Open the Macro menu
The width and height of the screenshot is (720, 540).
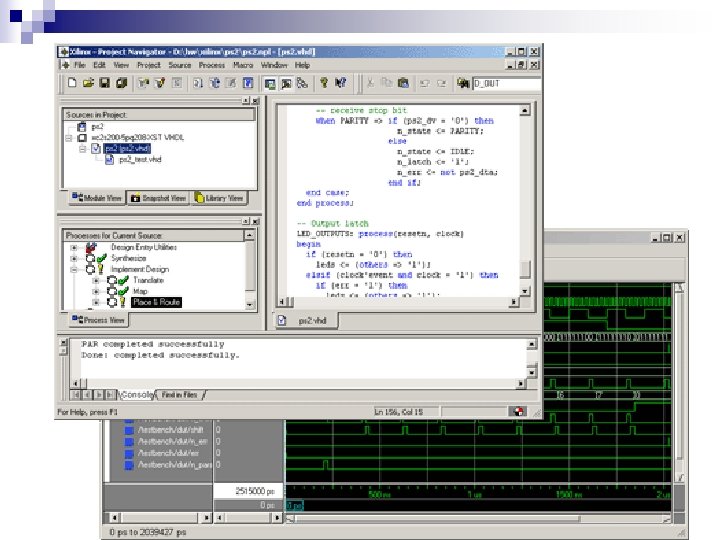pos(241,64)
